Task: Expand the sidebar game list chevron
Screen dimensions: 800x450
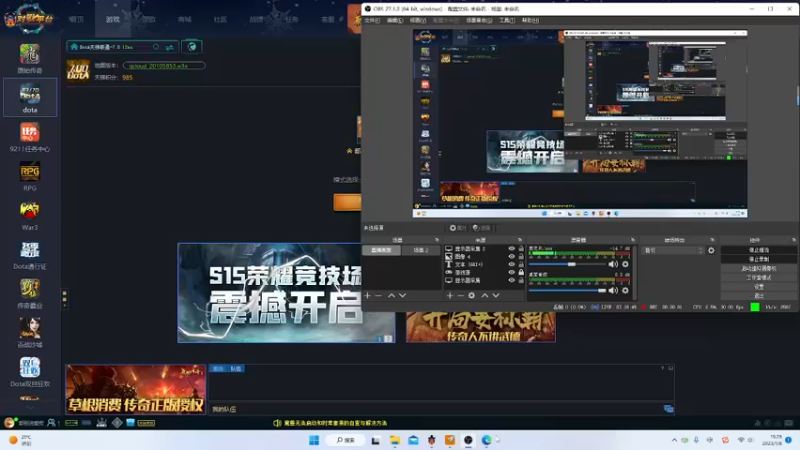Action: pyautogui.click(x=30, y=407)
